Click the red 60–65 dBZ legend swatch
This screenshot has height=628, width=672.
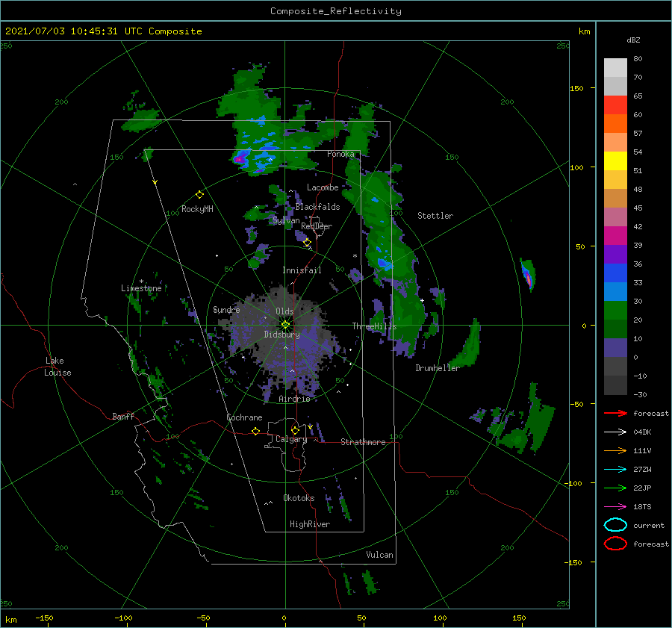pyautogui.click(x=615, y=105)
